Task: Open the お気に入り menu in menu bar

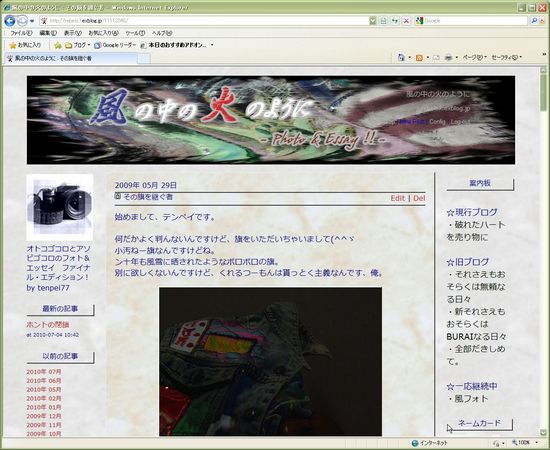Action: pos(103,33)
